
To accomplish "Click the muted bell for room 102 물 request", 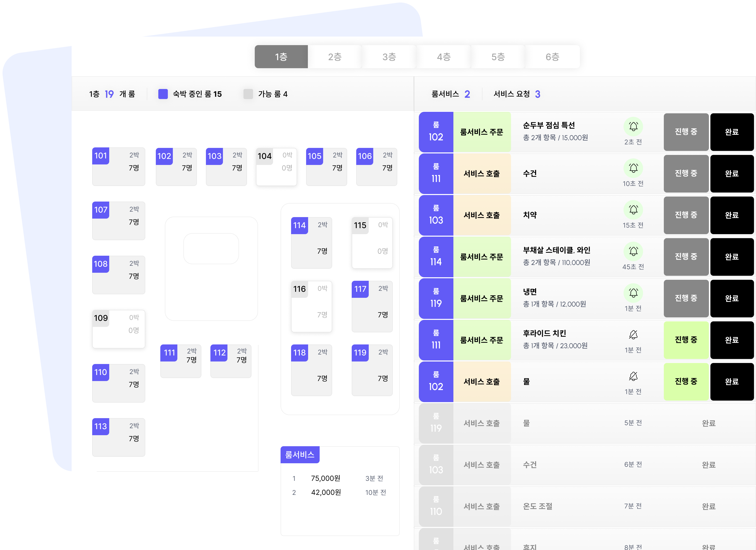I will [x=633, y=376].
